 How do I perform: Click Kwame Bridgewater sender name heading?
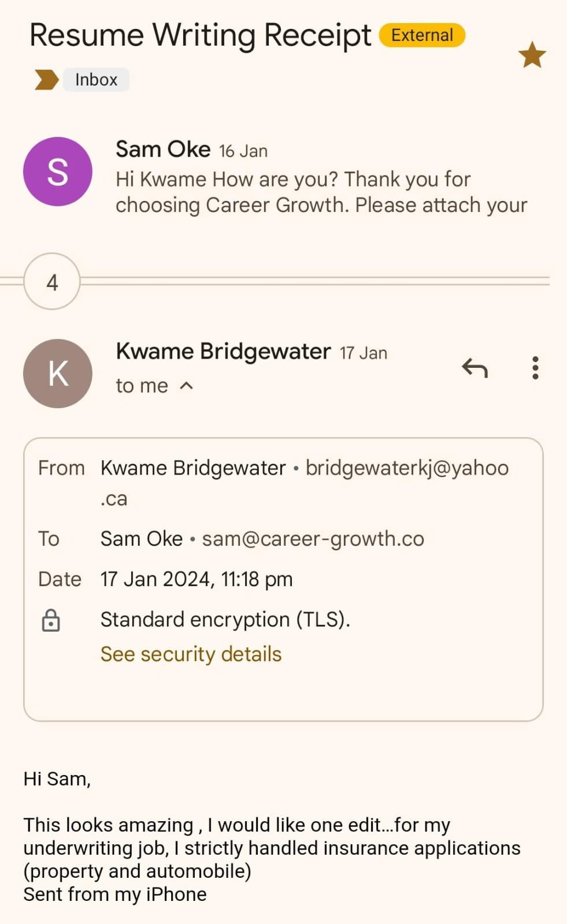223,351
